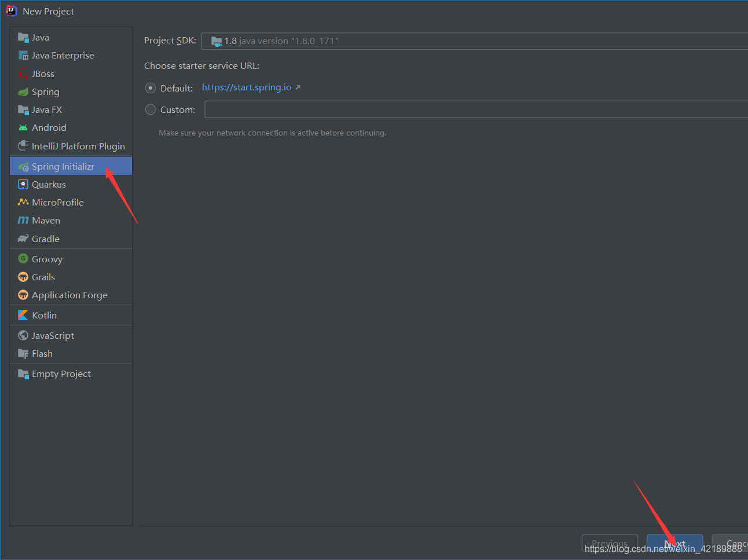Viewport: 748px width, 560px height.
Task: Choose JBoss from the list
Action: point(71,74)
